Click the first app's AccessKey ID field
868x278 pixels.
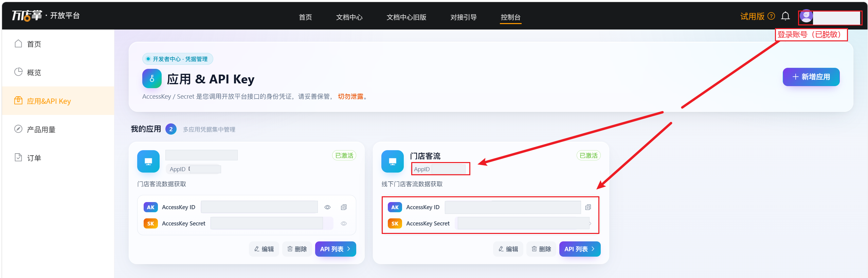pyautogui.click(x=259, y=207)
